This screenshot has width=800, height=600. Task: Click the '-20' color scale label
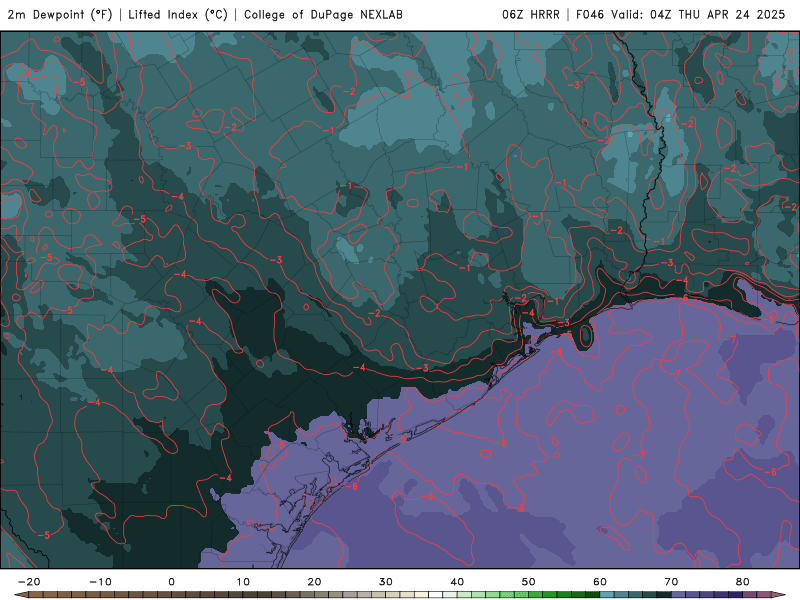pyautogui.click(x=29, y=582)
